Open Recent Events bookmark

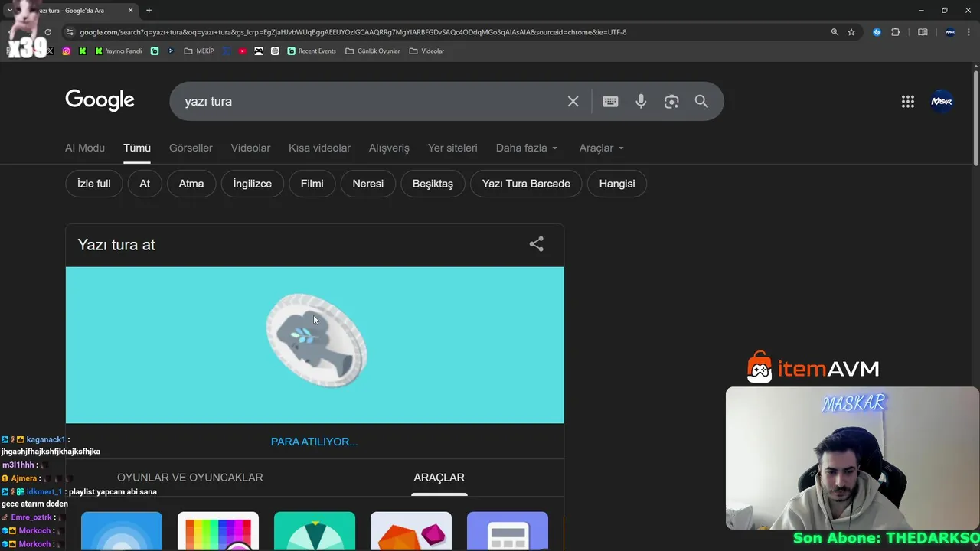312,51
